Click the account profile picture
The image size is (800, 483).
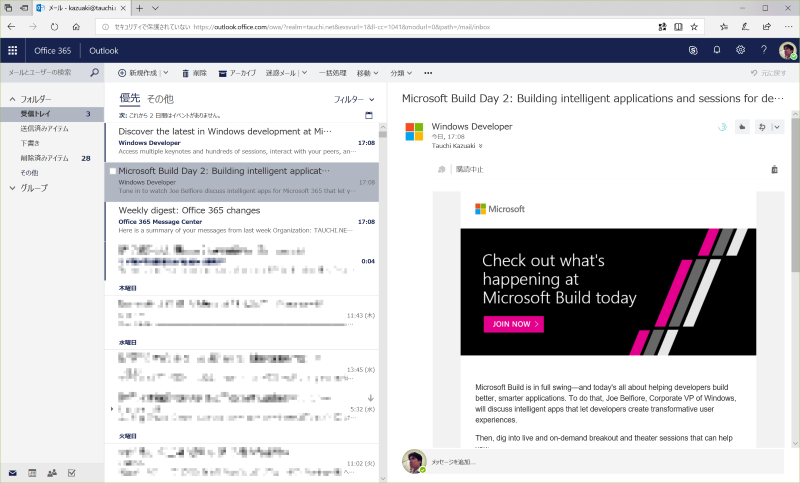788,50
